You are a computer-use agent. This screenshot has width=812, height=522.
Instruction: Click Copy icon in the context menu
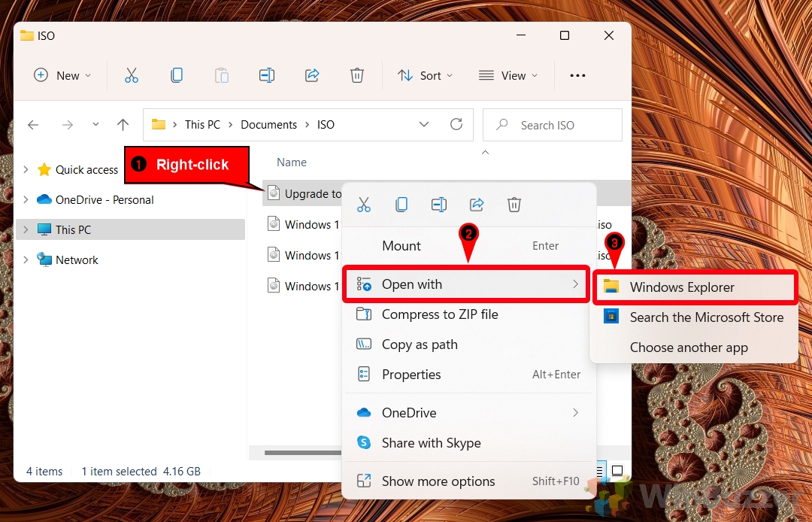pyautogui.click(x=401, y=205)
